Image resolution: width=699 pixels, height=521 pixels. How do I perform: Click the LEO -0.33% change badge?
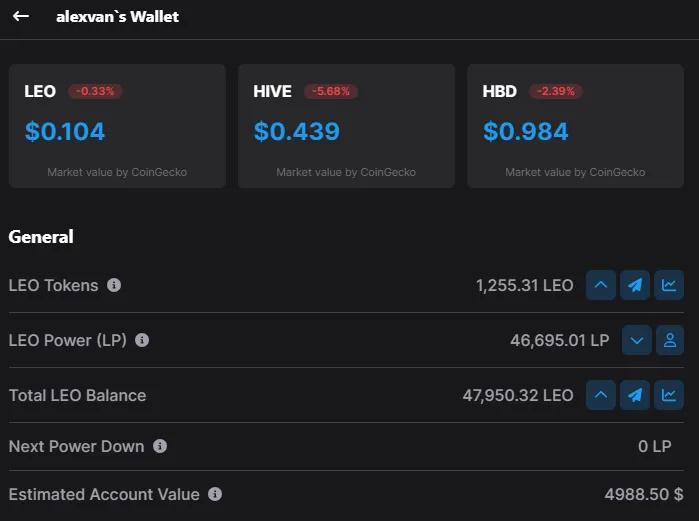point(95,91)
